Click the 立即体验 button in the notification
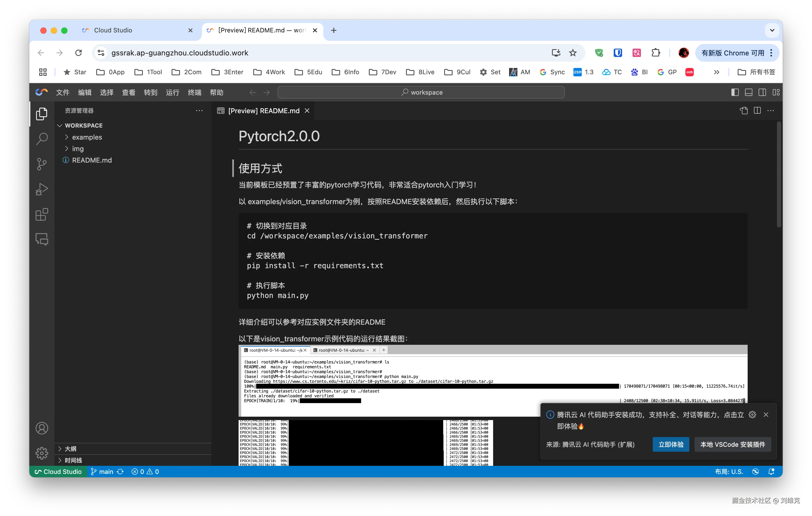This screenshot has height=516, width=812. [x=670, y=444]
